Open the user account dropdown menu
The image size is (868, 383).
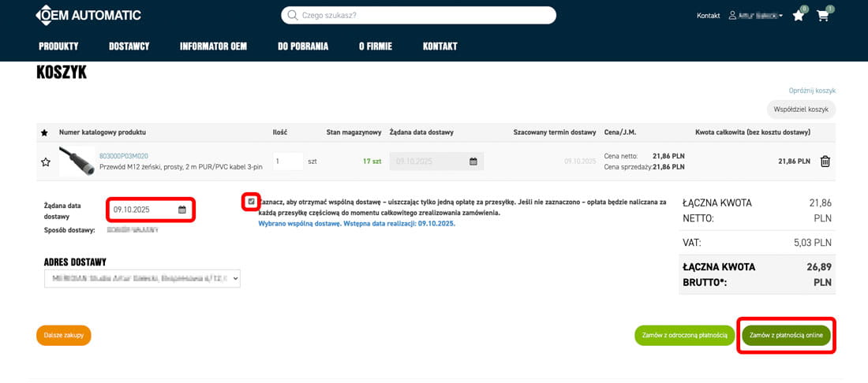click(x=755, y=16)
